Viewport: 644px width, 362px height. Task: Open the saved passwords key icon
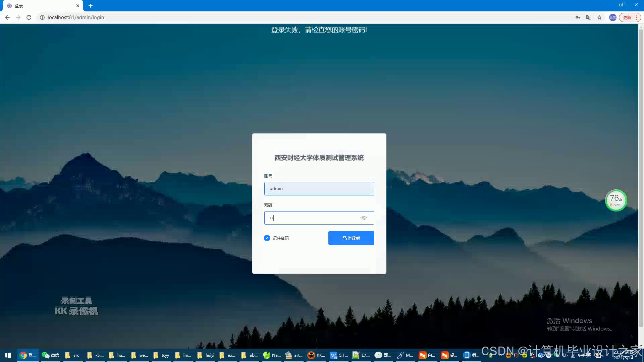578,17
